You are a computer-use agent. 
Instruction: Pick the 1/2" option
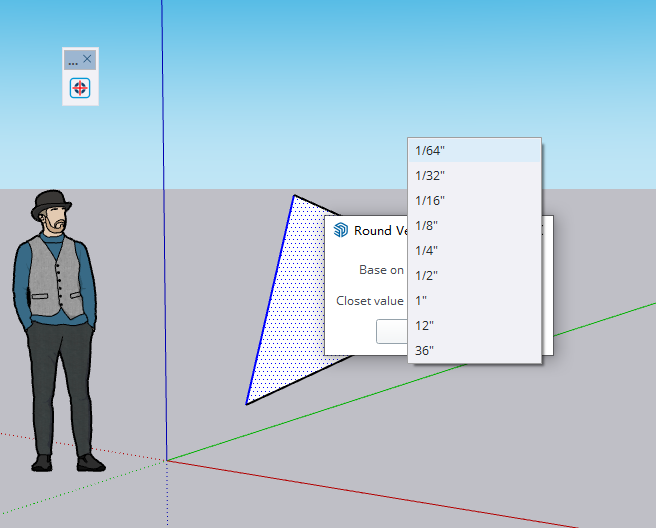(474, 276)
